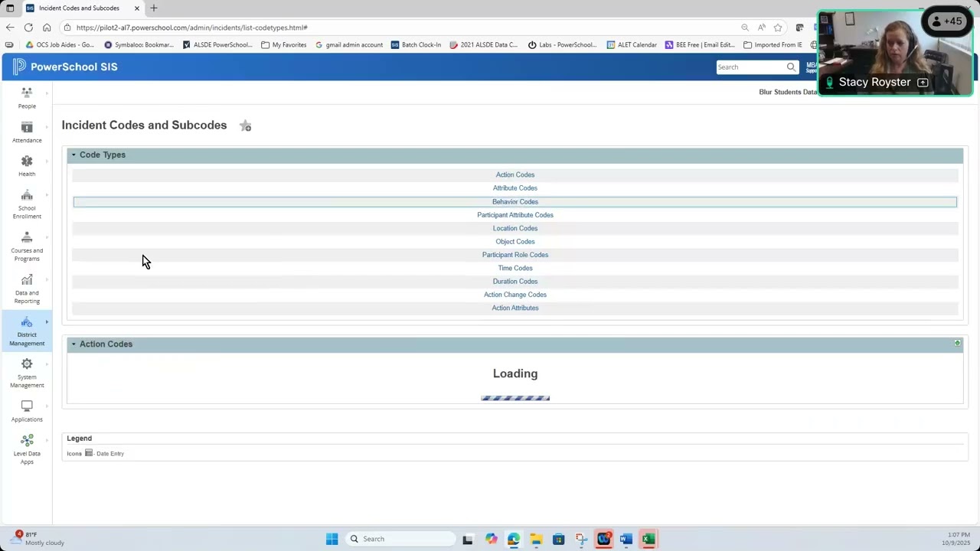Open the Action Attributes link
The image size is (980, 551).
tap(515, 308)
